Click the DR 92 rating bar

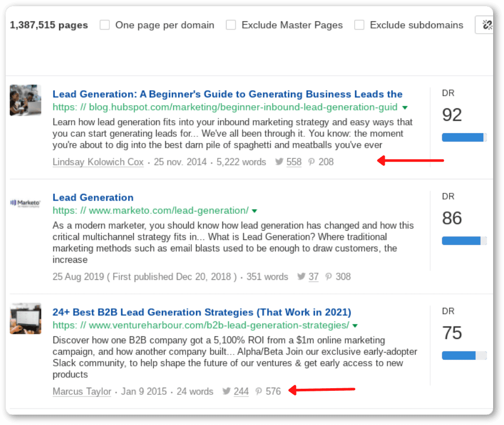coord(464,137)
